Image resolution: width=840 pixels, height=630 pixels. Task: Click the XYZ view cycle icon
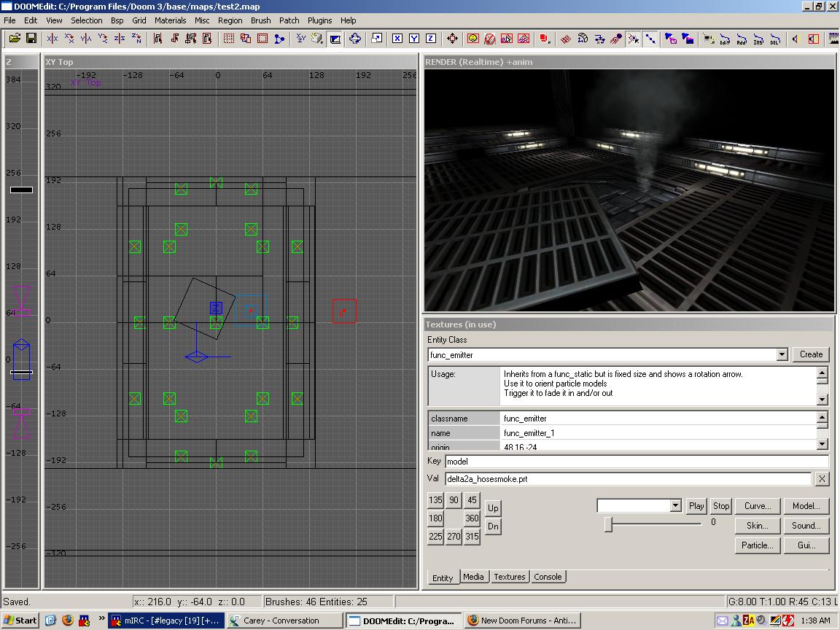(300, 39)
